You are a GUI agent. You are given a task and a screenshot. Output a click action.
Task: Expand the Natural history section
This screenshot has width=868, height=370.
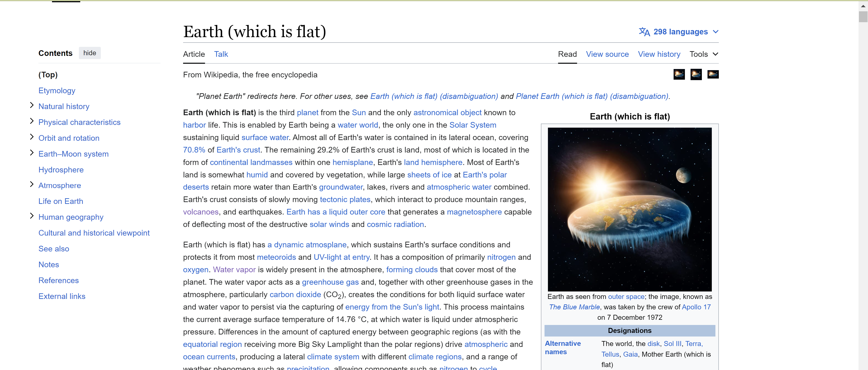click(32, 106)
